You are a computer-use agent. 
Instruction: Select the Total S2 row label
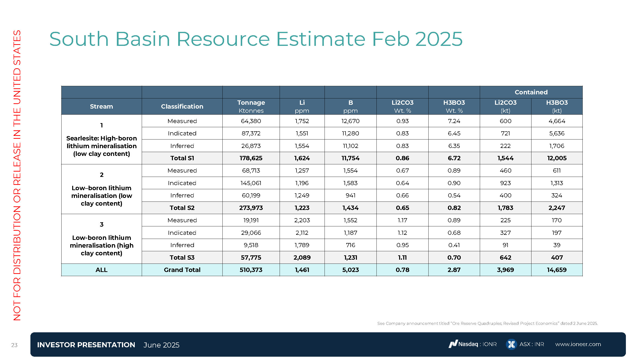pyautogui.click(x=182, y=208)
